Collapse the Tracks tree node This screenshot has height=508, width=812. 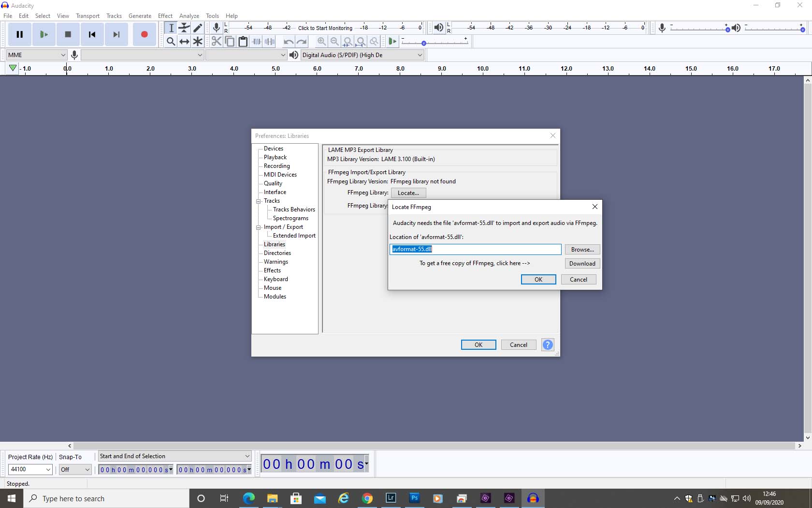coord(259,201)
